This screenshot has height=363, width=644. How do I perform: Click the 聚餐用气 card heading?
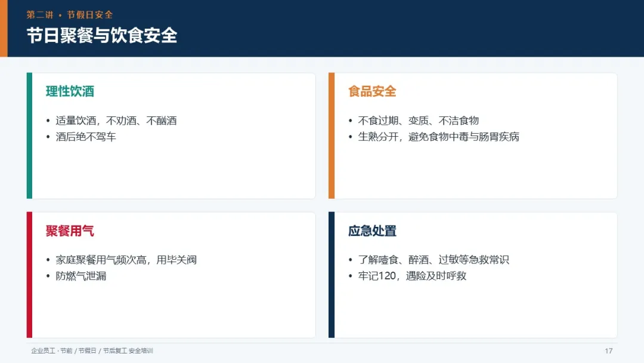(70, 230)
